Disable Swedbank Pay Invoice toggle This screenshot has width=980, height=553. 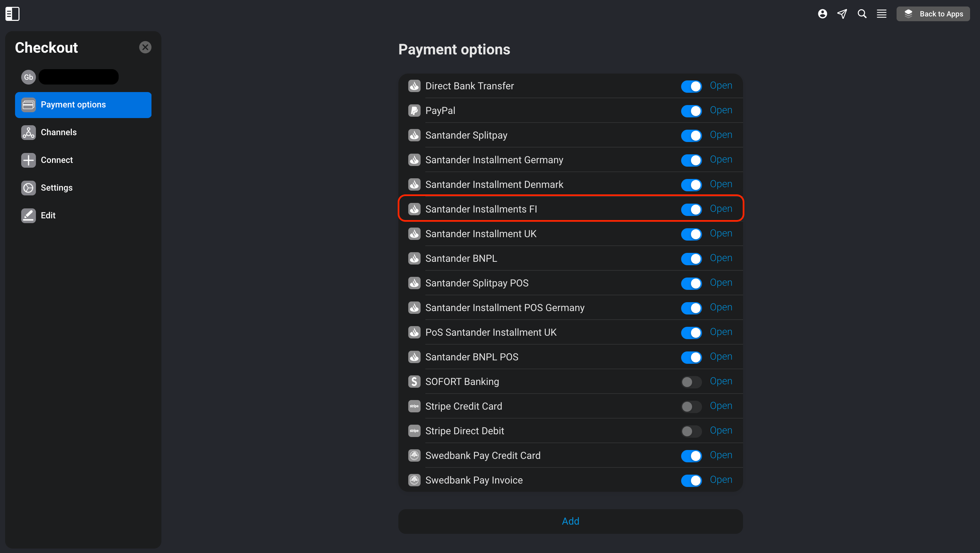tap(691, 481)
